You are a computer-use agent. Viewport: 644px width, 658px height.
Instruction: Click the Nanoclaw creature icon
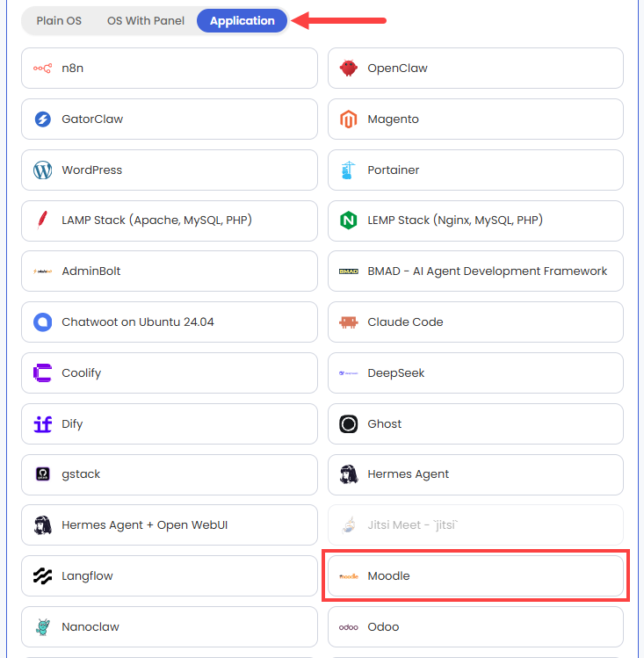(42, 627)
